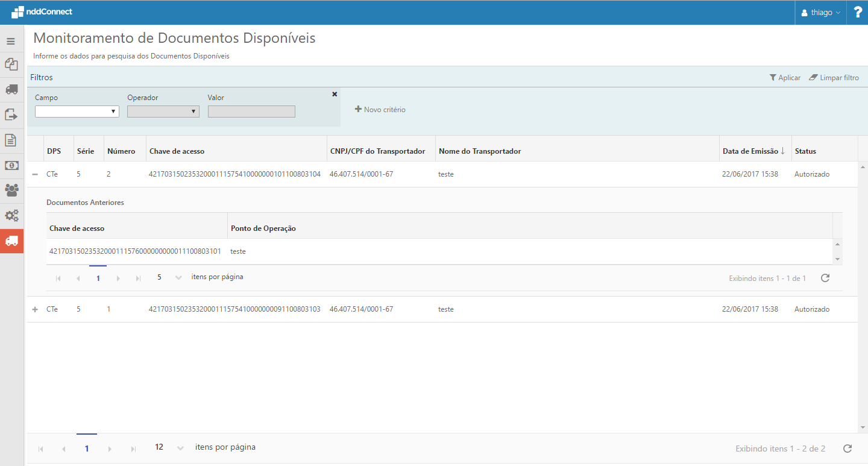Open the users group sidebar icon

click(11, 190)
